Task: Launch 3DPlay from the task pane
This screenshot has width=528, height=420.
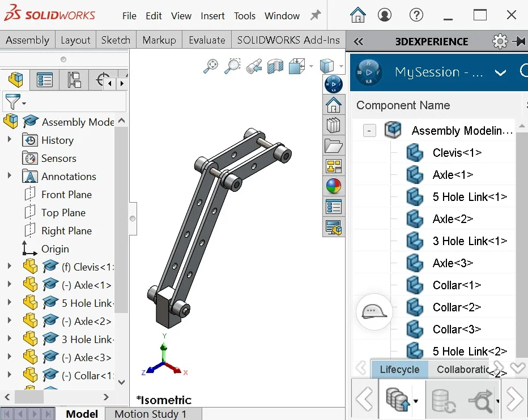Action: (334, 84)
